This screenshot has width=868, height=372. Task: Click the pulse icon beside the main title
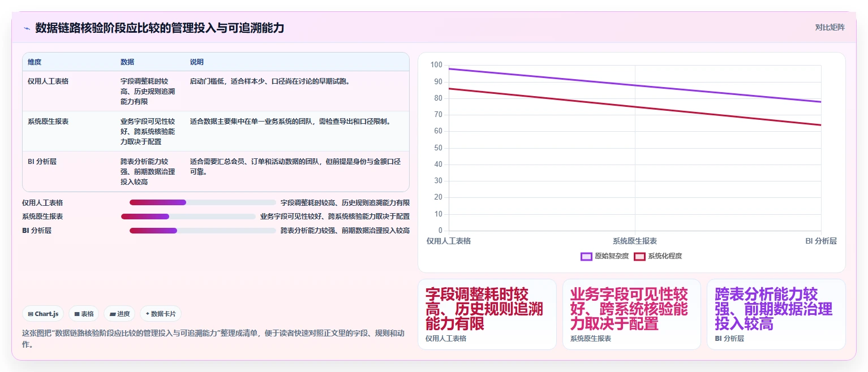(27, 28)
